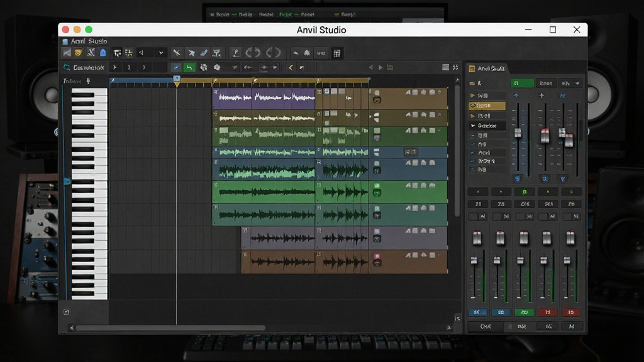
Task: Select the blue pencil tool in top toolbar
Action: [204, 53]
